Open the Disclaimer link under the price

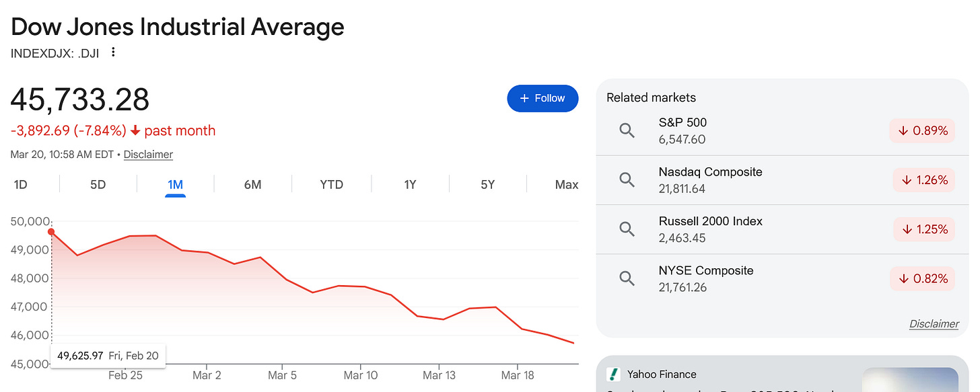click(148, 155)
